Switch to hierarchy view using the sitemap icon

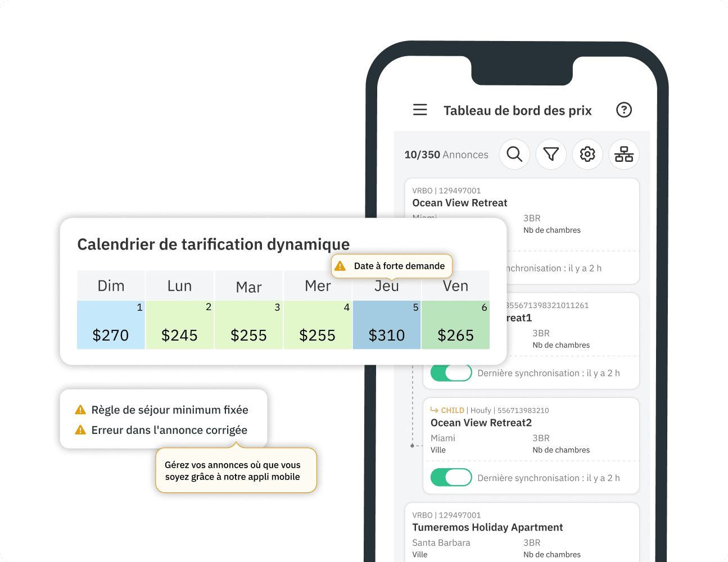pos(624,154)
